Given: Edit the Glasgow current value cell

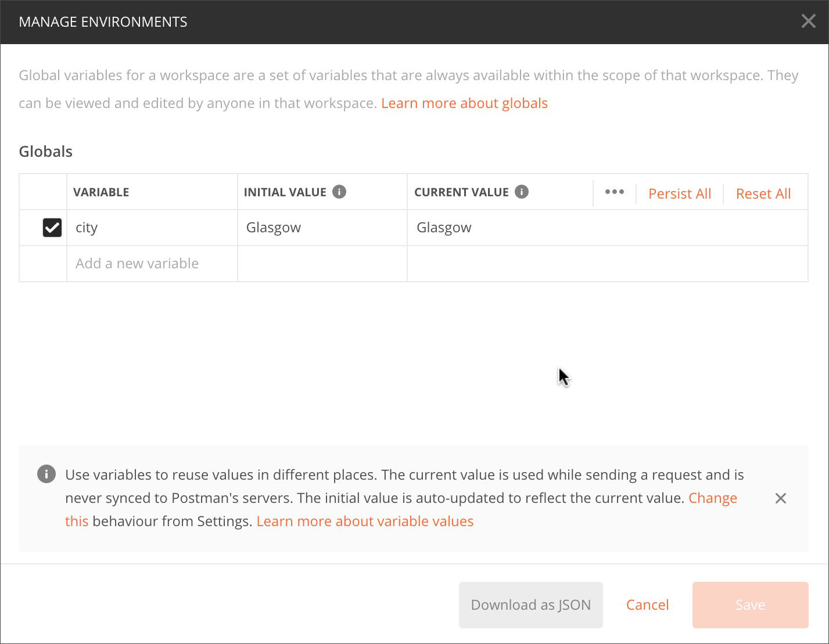Looking at the screenshot, I should point(608,228).
